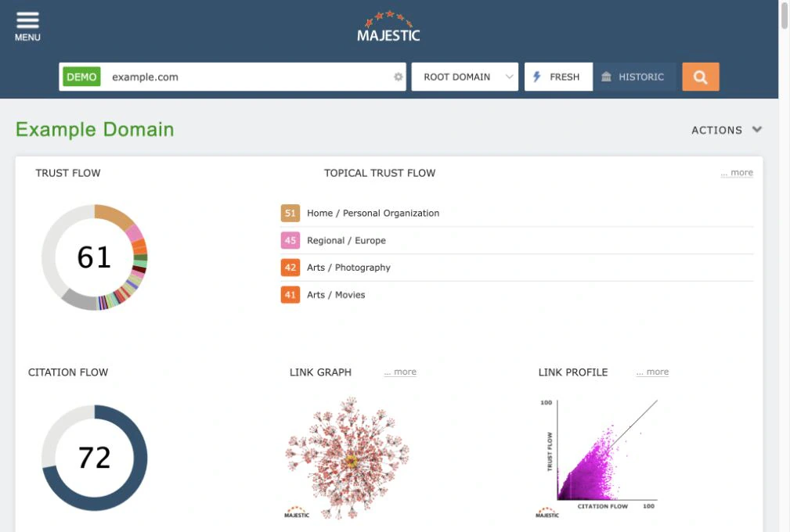Screen dimensions: 790x532
Task: Select Arts / Photography topic
Action: pyautogui.click(x=348, y=268)
